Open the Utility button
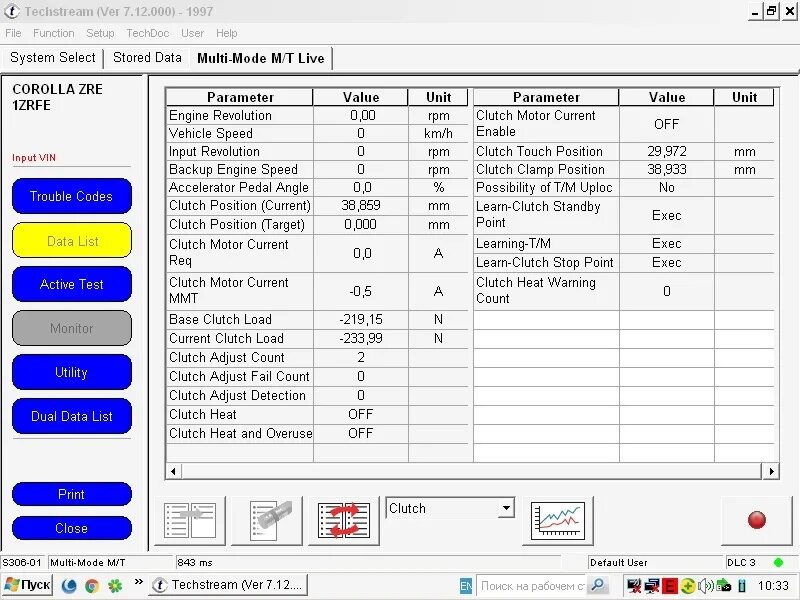Viewport: 800px width, 600px height. click(x=71, y=372)
